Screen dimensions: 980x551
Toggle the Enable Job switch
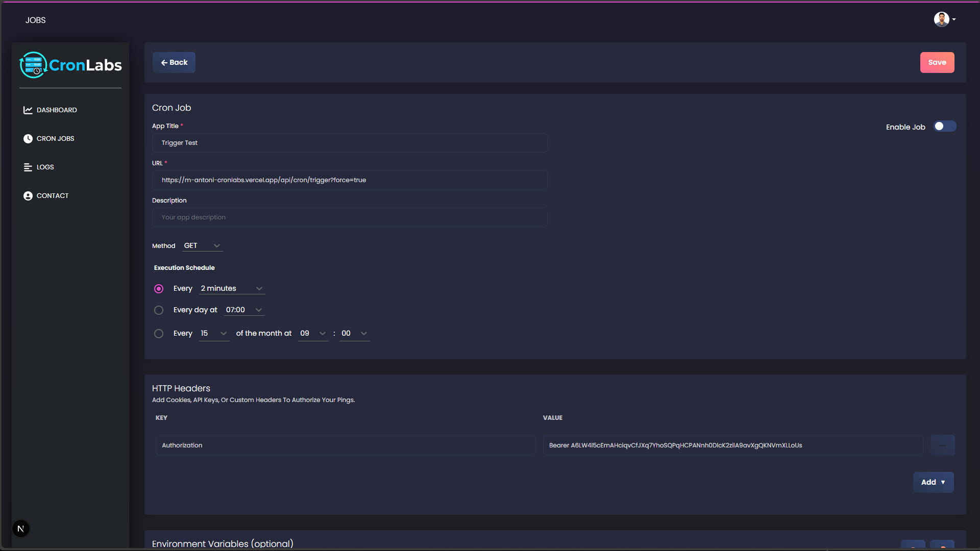944,127
